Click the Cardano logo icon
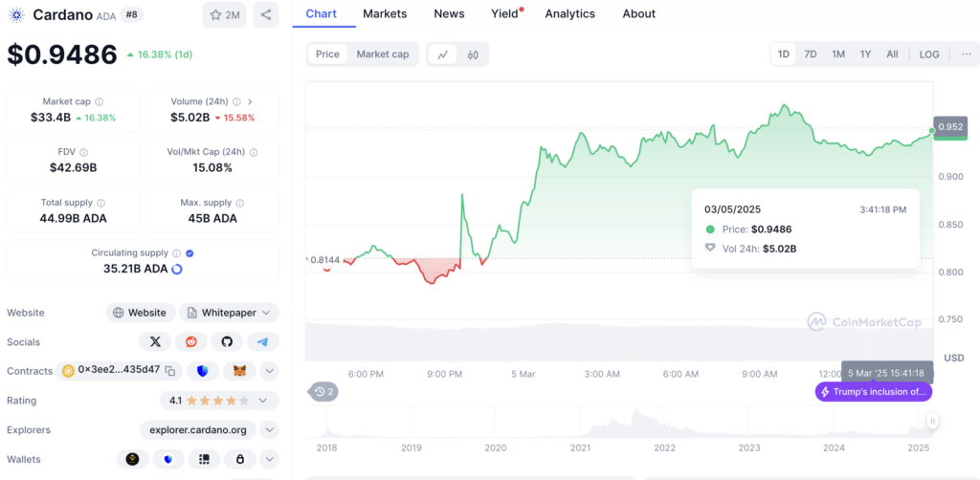This screenshot has height=480, width=980. (x=15, y=14)
